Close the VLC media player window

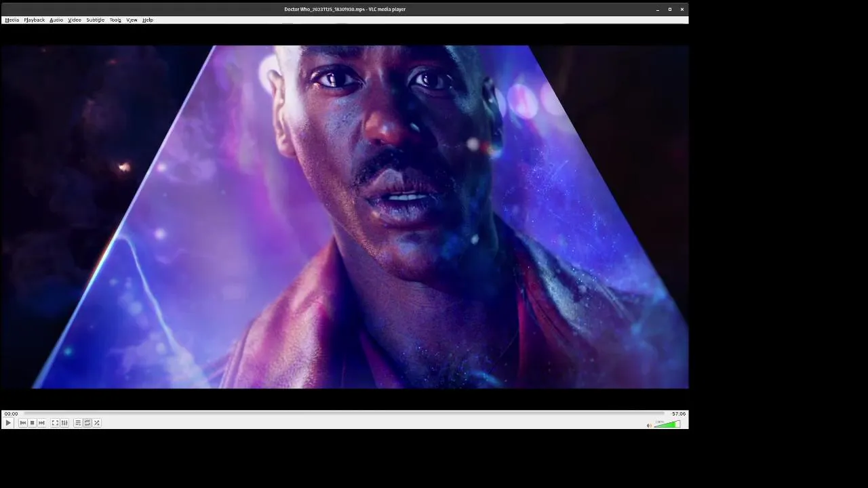pos(682,9)
